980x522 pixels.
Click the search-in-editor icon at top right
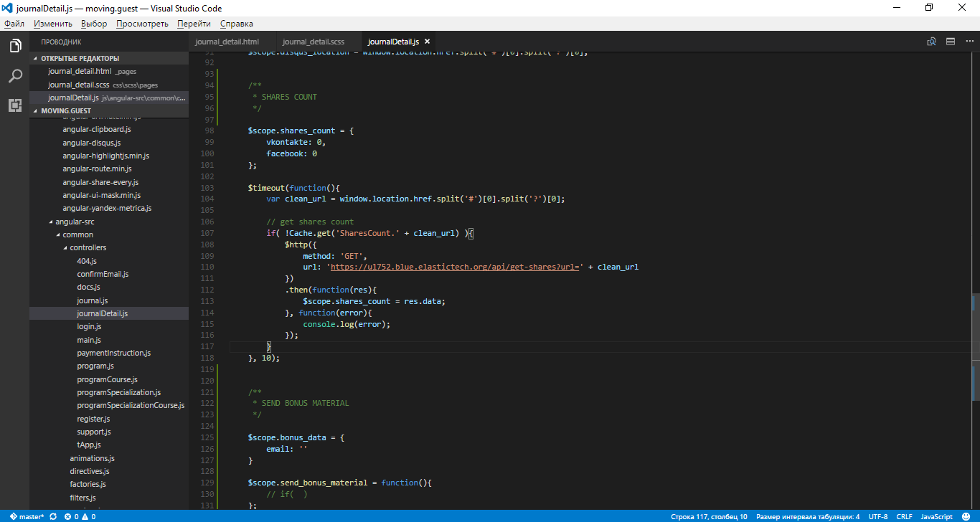[x=931, y=42]
